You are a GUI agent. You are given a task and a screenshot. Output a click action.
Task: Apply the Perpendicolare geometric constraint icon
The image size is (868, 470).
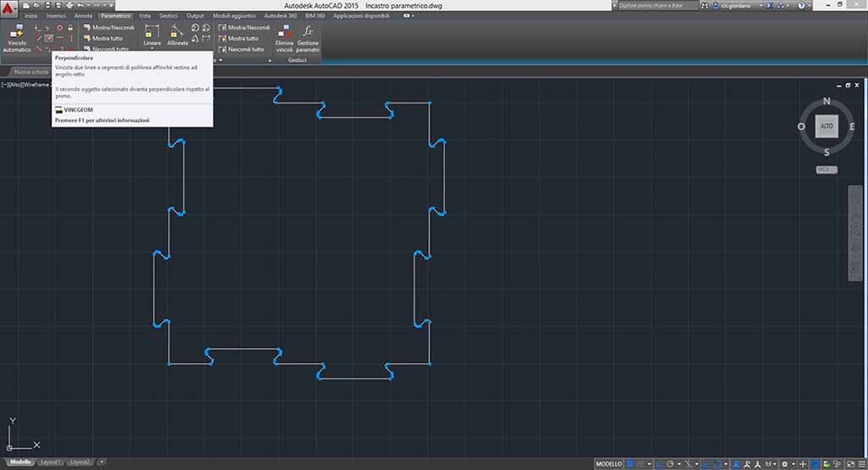[48, 37]
